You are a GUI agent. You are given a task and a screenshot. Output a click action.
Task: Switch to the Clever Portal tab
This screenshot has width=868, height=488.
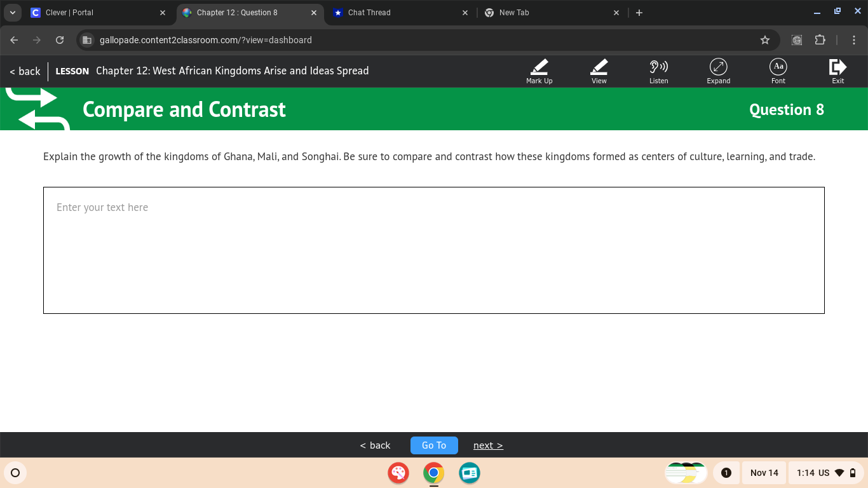[x=70, y=12]
